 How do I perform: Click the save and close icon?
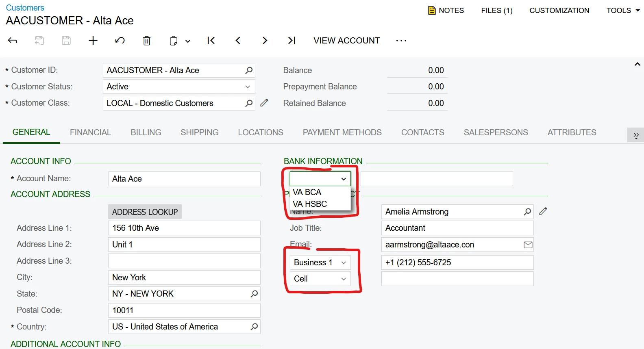click(x=39, y=40)
